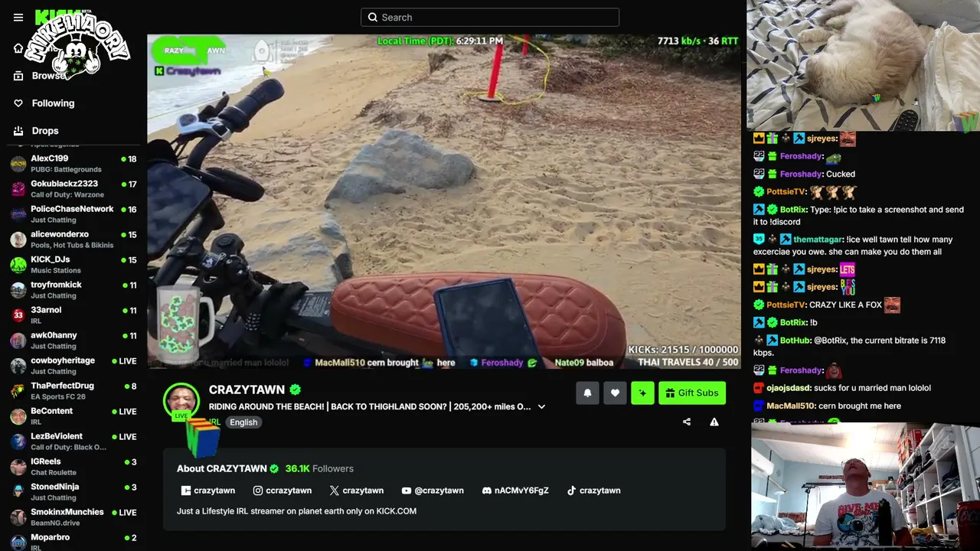Expand the stream title chevron

click(541, 406)
